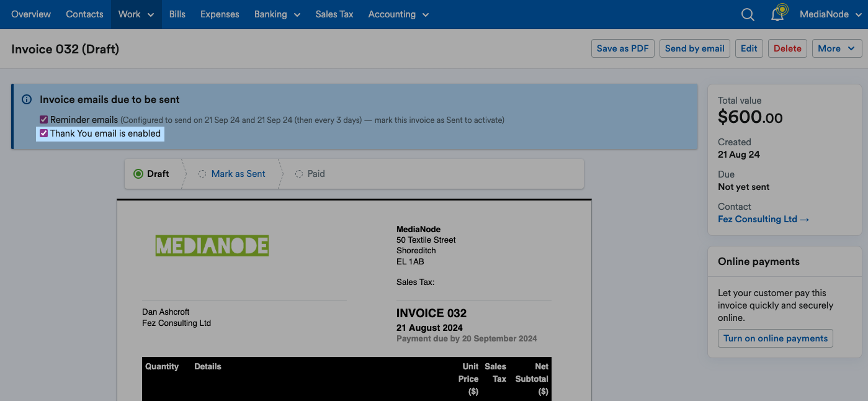This screenshot has width=868, height=401.
Task: Select the Paid status step
Action: click(x=310, y=174)
